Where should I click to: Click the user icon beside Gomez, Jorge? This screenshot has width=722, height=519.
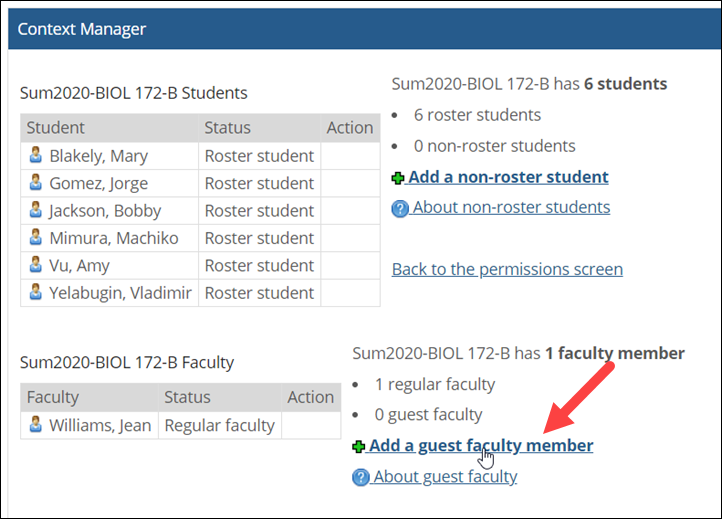pos(35,182)
